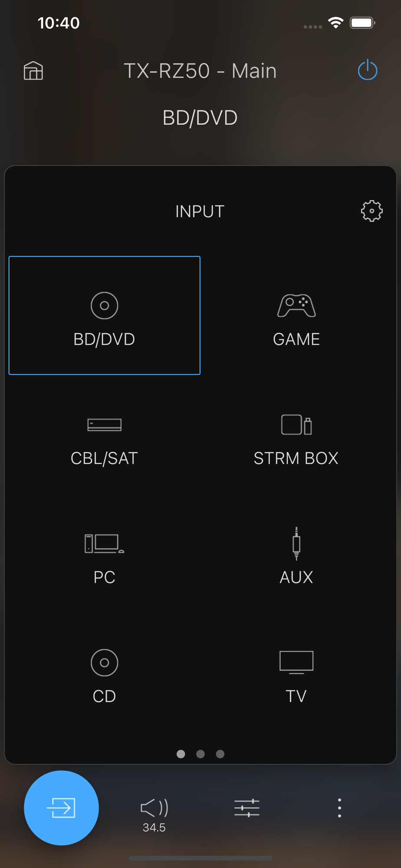Select first input page dot
401x868 pixels.
[181, 754]
